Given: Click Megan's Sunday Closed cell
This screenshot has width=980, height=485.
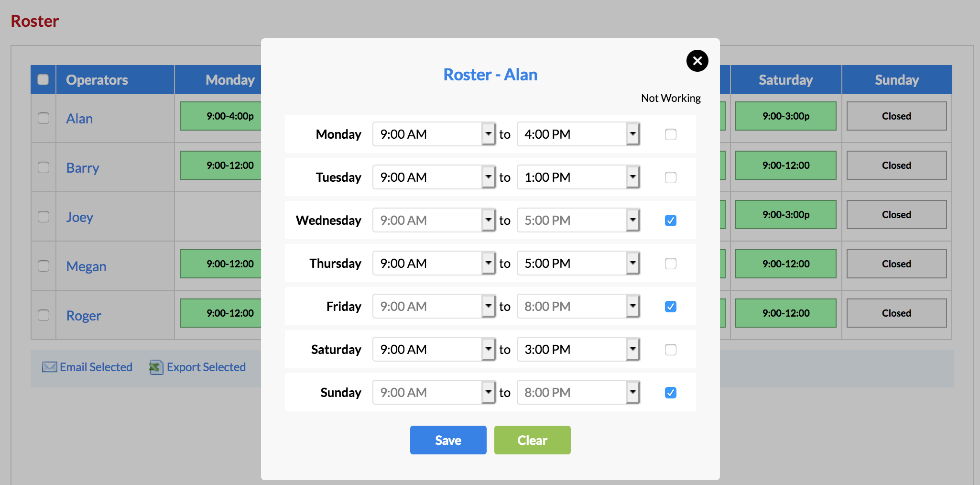Looking at the screenshot, I should click(896, 264).
